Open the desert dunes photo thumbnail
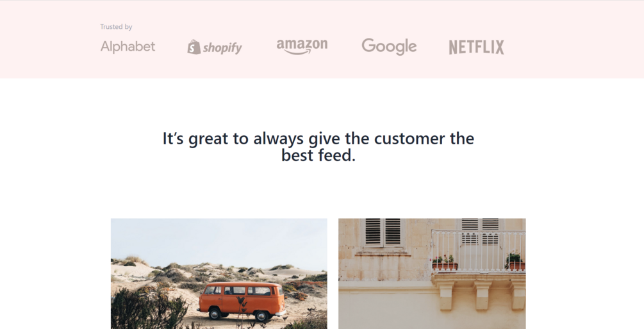The image size is (644, 329). 219,273
